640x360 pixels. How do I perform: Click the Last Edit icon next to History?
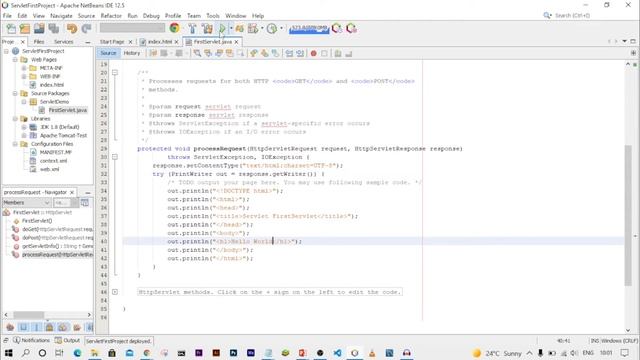pyautogui.click(x=153, y=53)
